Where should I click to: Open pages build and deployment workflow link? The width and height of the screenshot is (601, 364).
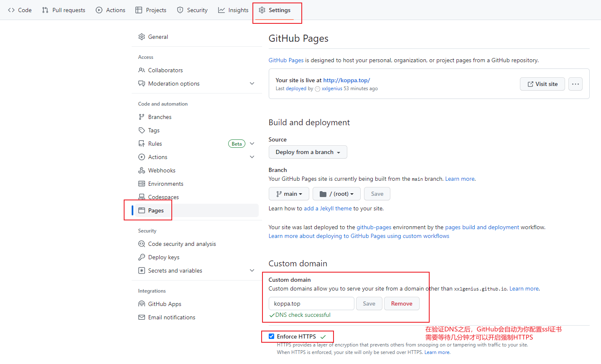click(482, 227)
